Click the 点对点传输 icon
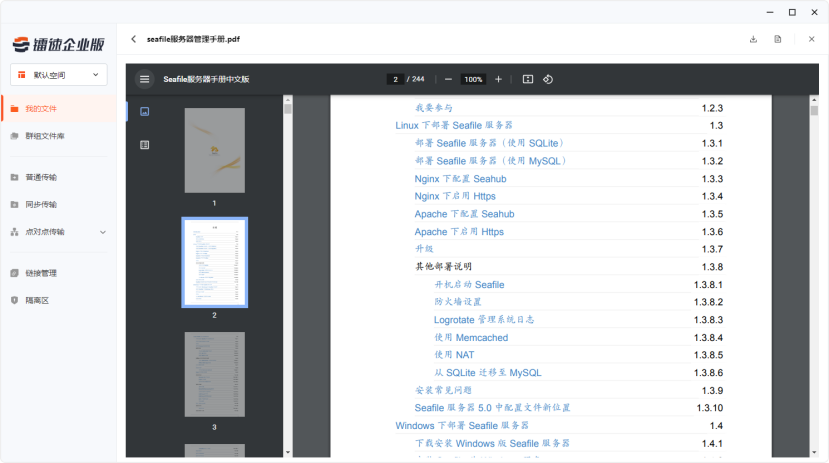Viewport: 829px width, 463px height. (x=14, y=232)
